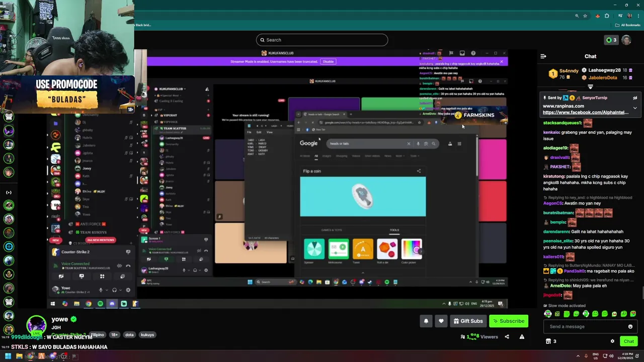Click username peenoise_elite in chat
This screenshot has height=362, width=644.
click(558, 241)
